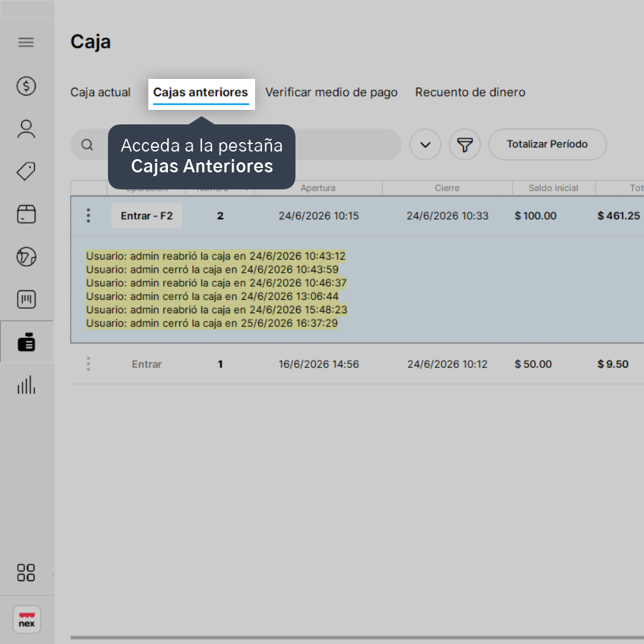The image size is (644, 644).
Task: Click box number 1 in the Número column
Action: point(220,364)
